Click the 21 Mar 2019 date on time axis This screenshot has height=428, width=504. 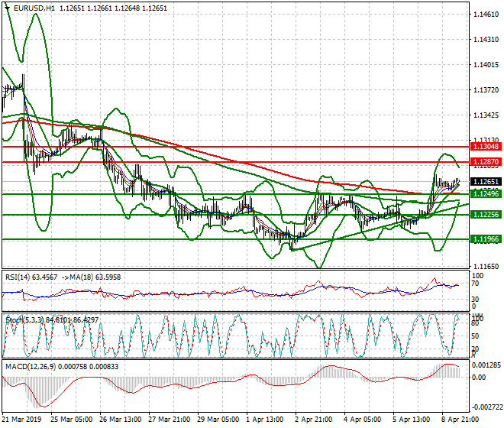pyautogui.click(x=23, y=420)
